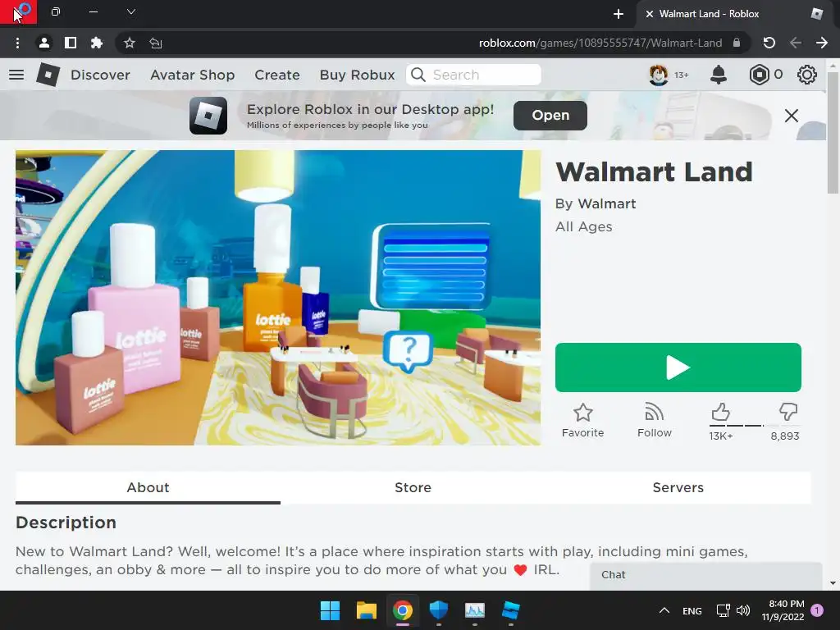Expand the Chat panel

(x=706, y=575)
